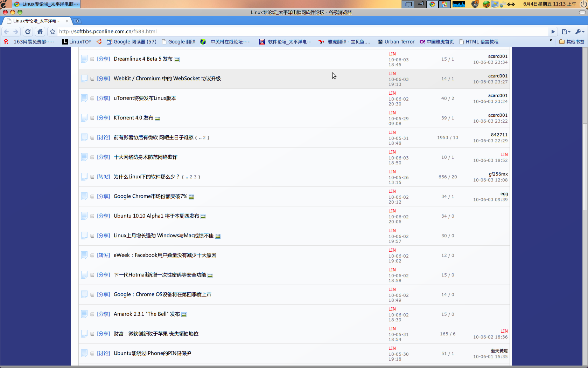
Task: Tick the checkbox for 为什么Linux下的软件那么少 thread
Action: click(x=92, y=177)
